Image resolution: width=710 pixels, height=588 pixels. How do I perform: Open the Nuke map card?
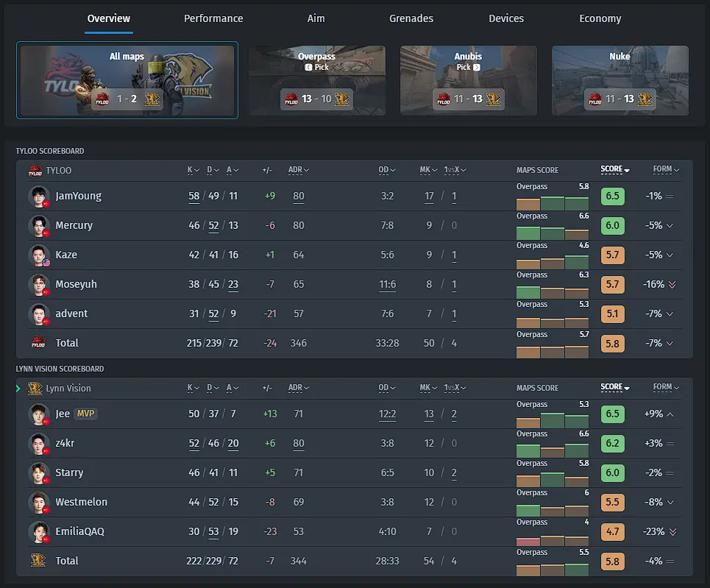click(x=620, y=80)
